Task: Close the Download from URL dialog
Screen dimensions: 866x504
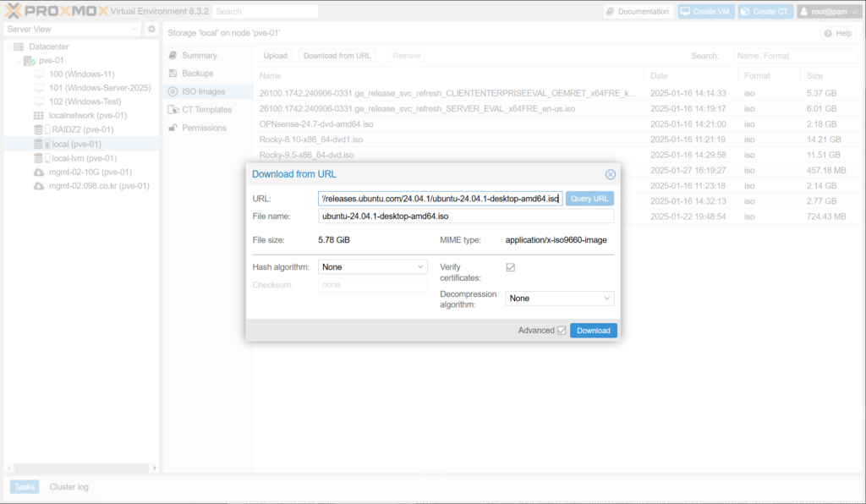Action: tap(610, 174)
